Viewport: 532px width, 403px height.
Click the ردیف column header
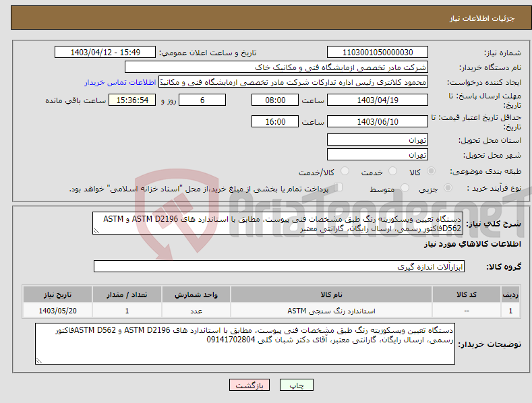(510, 294)
